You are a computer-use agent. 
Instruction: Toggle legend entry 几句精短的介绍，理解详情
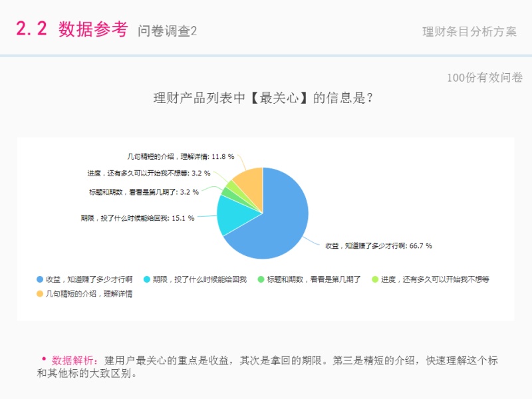pos(84,294)
